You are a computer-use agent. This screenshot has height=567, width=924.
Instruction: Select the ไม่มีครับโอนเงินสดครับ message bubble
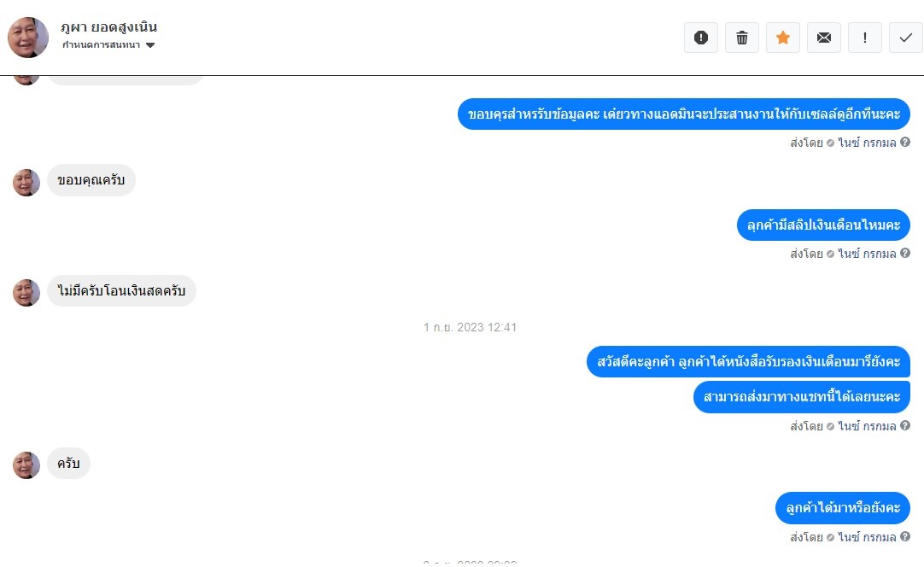[x=121, y=290]
